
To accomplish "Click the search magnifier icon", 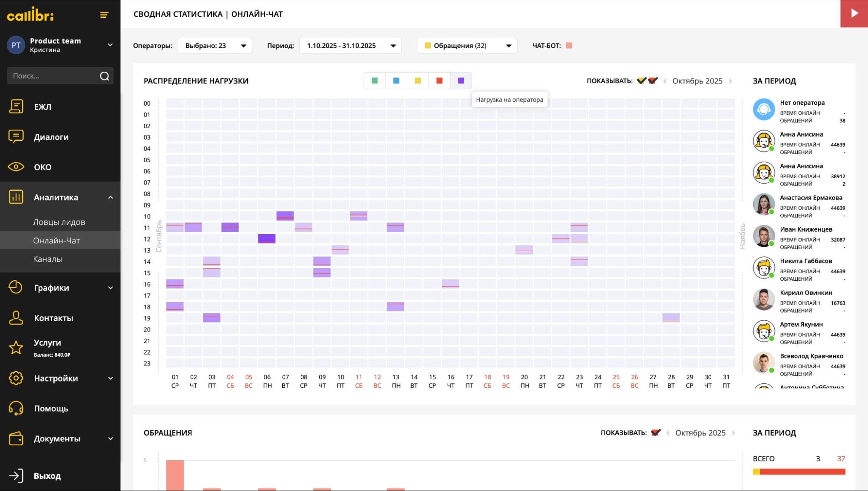I will (104, 76).
